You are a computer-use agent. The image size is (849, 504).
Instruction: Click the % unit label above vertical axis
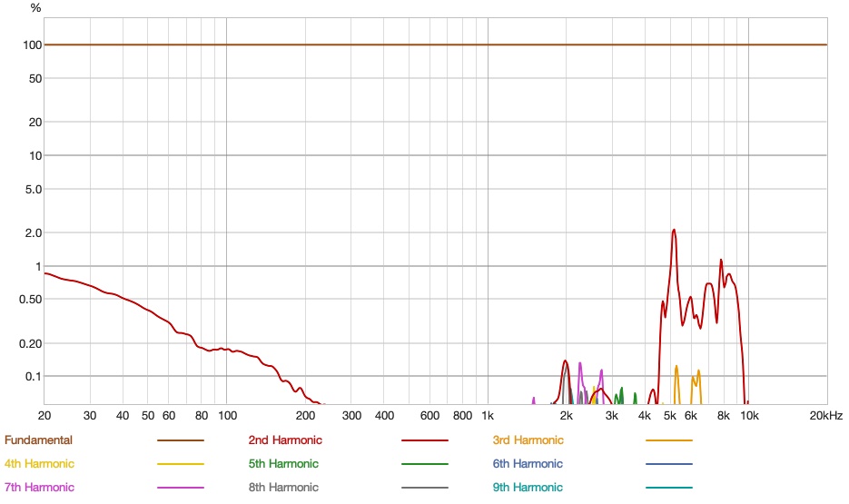coord(35,8)
